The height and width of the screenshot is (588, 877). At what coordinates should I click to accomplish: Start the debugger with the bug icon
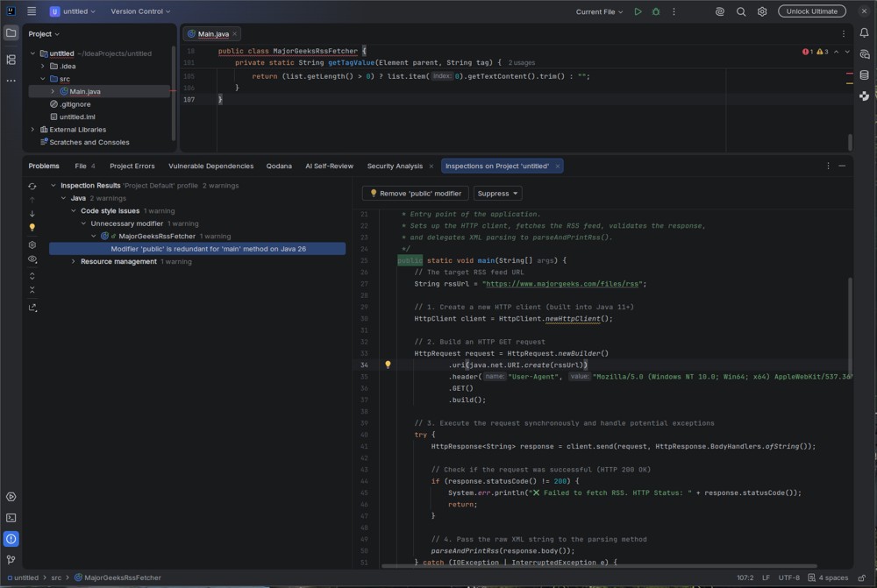coord(655,11)
